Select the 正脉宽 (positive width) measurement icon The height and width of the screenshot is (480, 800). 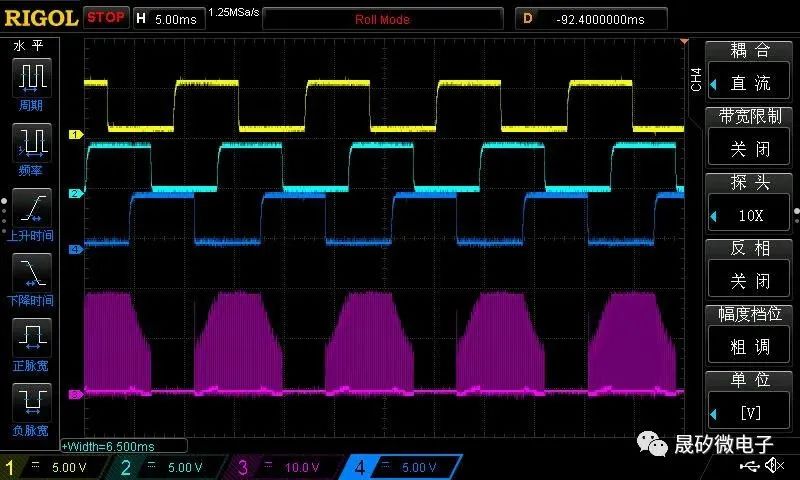point(32,337)
